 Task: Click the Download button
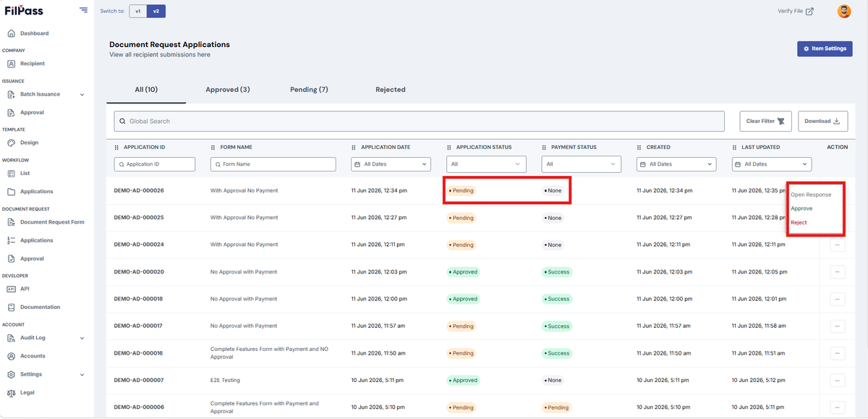click(822, 122)
